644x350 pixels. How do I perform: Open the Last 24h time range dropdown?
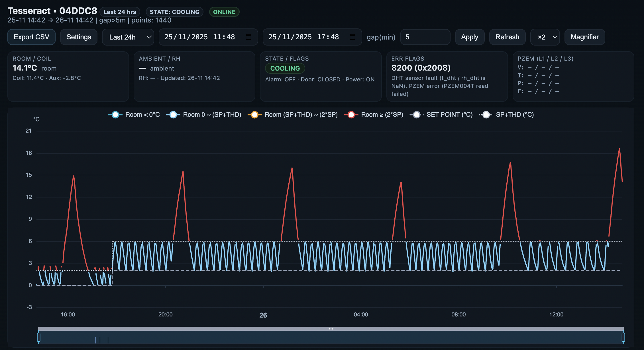128,37
